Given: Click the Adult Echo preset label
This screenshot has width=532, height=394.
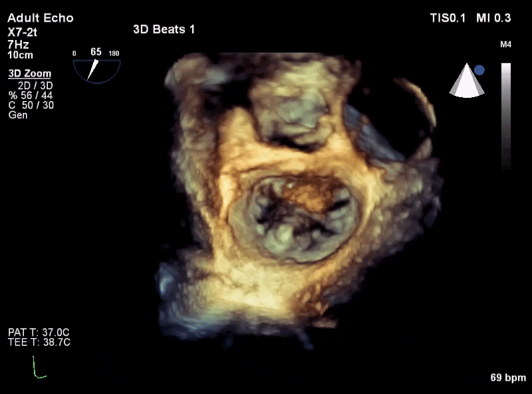Looking at the screenshot, I should click(41, 18).
